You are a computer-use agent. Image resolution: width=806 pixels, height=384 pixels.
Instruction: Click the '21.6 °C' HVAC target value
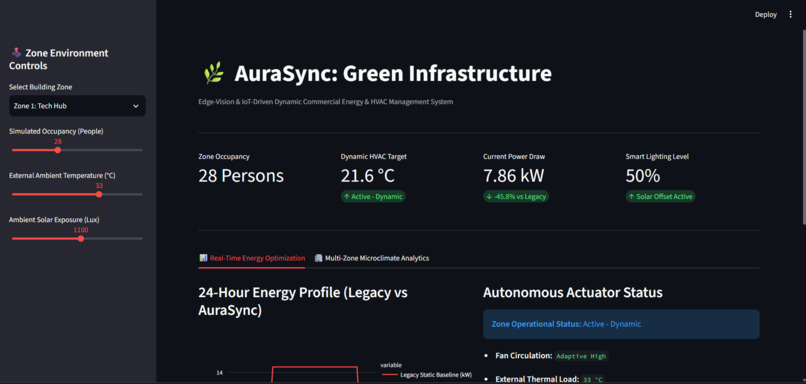click(x=368, y=176)
